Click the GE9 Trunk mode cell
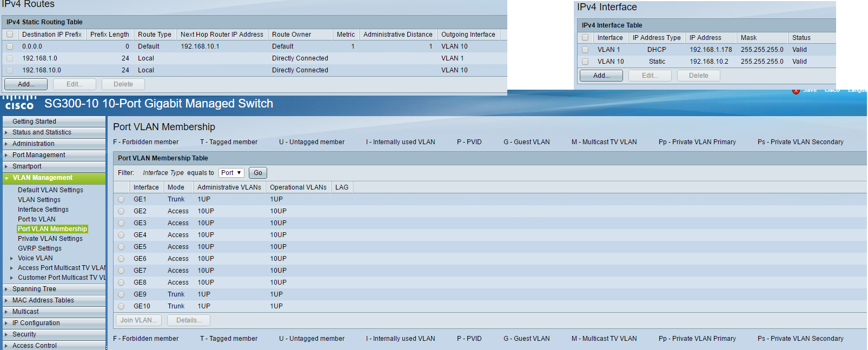Image resolution: width=868 pixels, height=350 pixels. click(x=176, y=294)
